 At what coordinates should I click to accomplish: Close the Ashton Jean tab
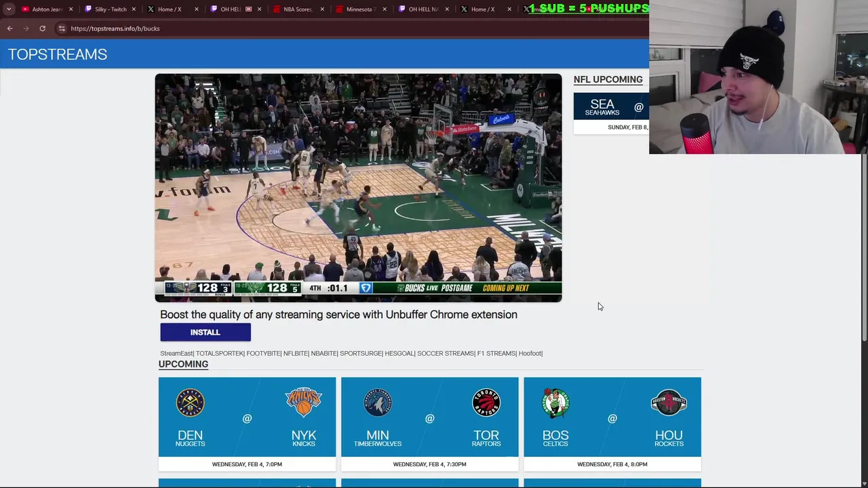click(x=71, y=9)
